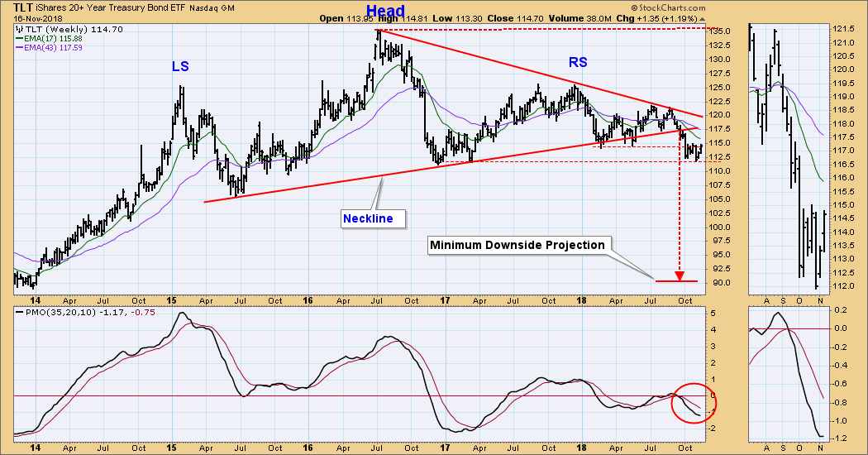Click the blue "Head" pattern label

386,11
